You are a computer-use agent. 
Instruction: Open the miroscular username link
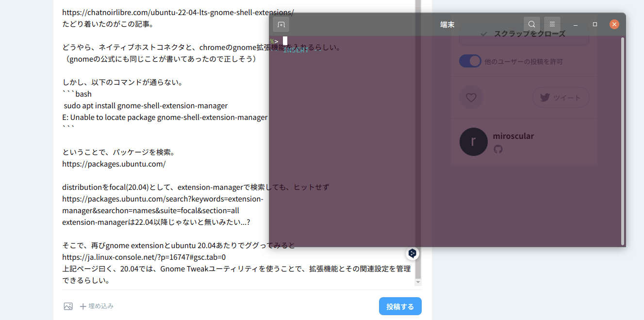[x=513, y=136]
